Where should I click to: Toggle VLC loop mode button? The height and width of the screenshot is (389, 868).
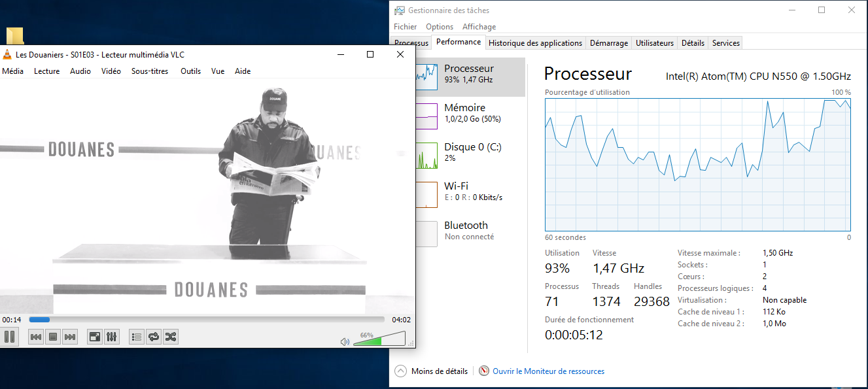[154, 337]
